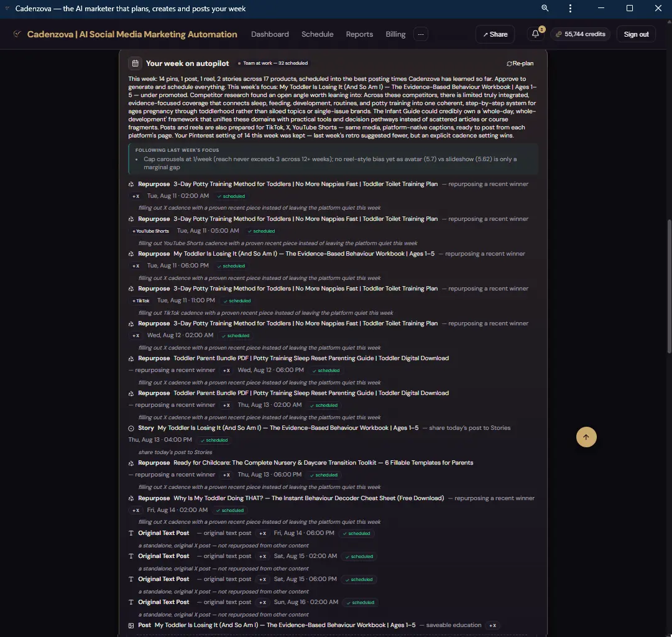Click the scroll-to-top arrow button
The width and height of the screenshot is (672, 637).
pos(586,437)
